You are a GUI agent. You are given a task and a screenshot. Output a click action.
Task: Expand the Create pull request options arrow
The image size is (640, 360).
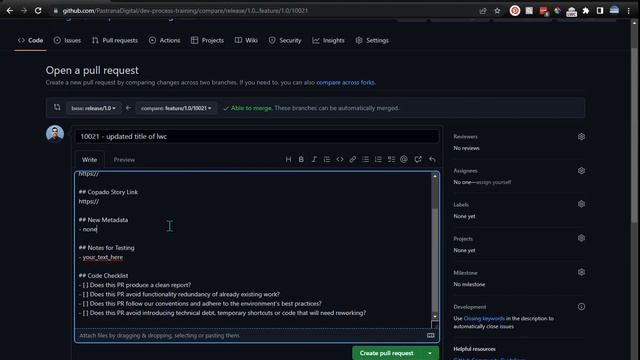[x=430, y=353]
